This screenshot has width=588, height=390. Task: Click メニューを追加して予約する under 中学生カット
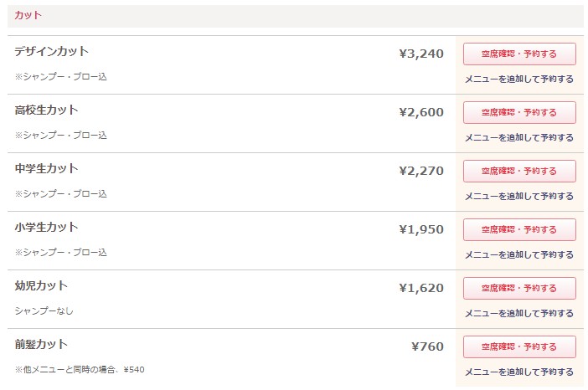(519, 197)
